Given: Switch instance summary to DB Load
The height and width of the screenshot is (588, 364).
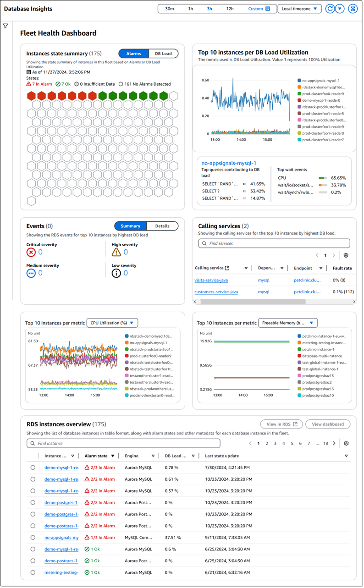Looking at the screenshot, I should pos(163,54).
